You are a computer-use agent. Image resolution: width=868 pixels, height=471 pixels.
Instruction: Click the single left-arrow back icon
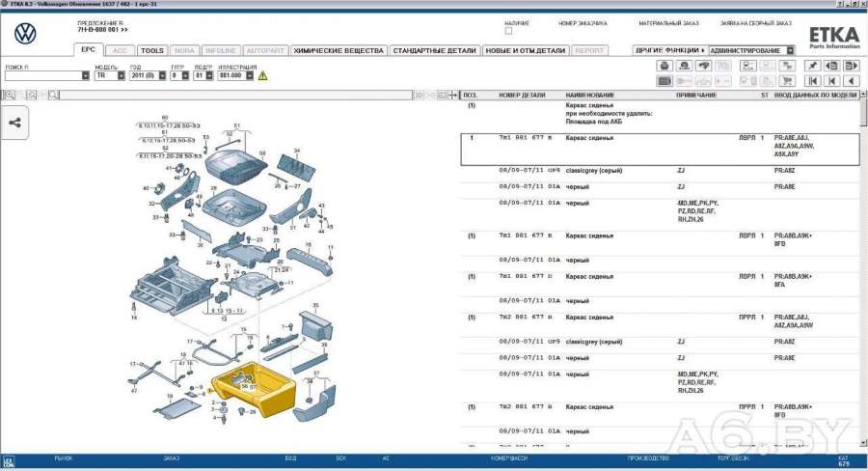pos(851,81)
